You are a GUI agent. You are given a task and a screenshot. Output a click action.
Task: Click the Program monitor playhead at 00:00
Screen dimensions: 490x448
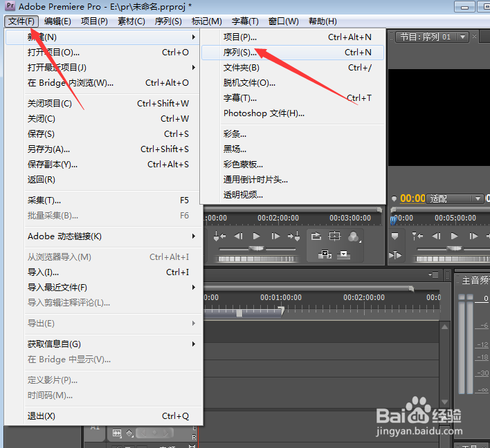point(393,220)
